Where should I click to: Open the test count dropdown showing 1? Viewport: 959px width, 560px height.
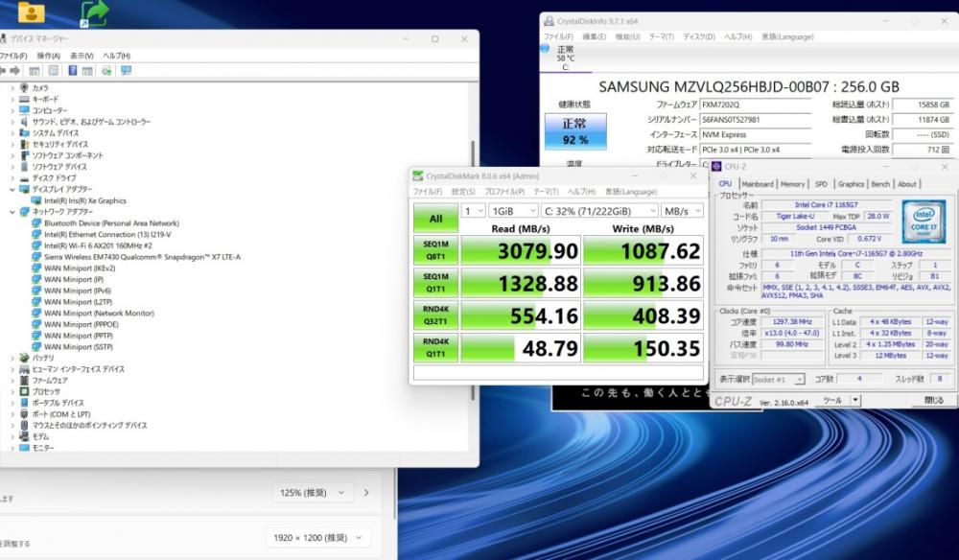(474, 211)
